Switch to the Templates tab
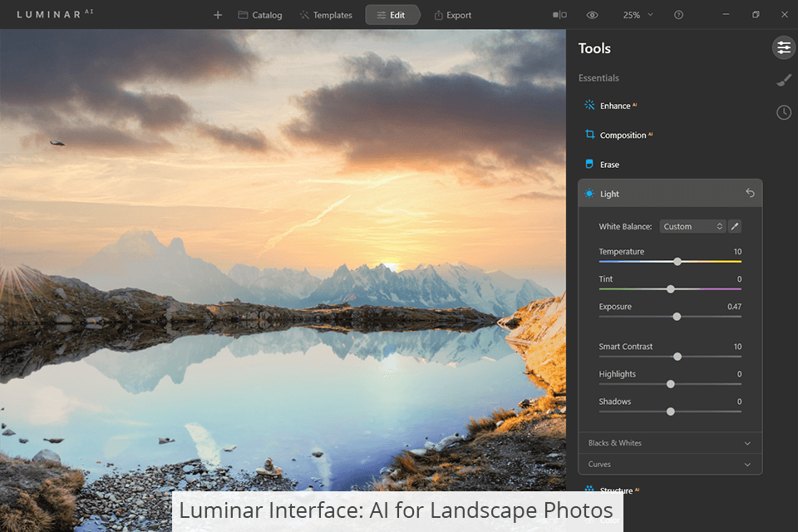This screenshot has width=798, height=532. point(326,15)
